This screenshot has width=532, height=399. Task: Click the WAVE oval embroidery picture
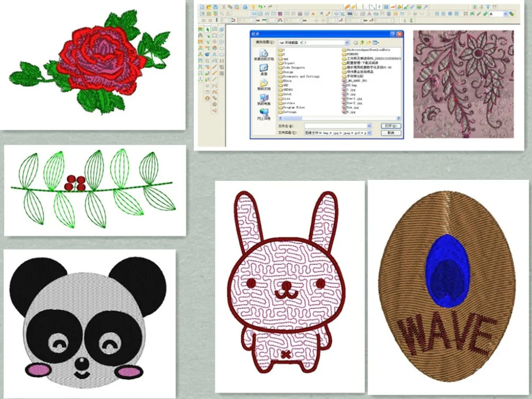pos(447,287)
